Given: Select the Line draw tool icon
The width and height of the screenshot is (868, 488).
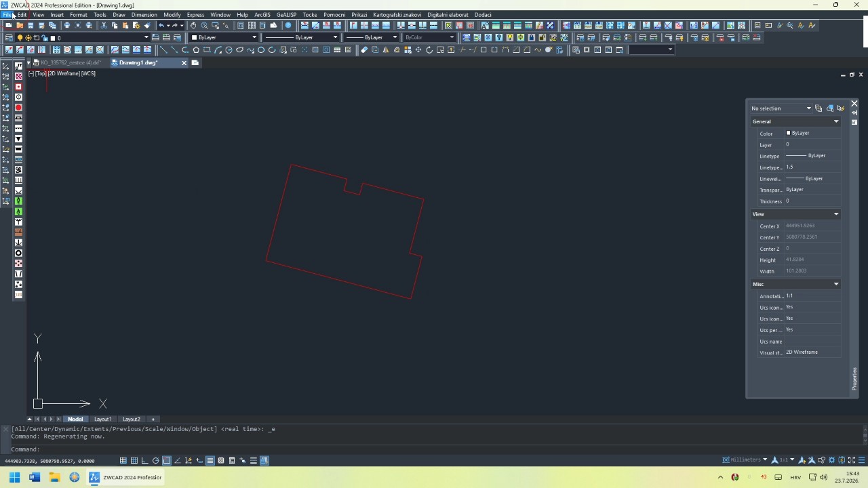Looking at the screenshot, I should pyautogui.click(x=163, y=49).
